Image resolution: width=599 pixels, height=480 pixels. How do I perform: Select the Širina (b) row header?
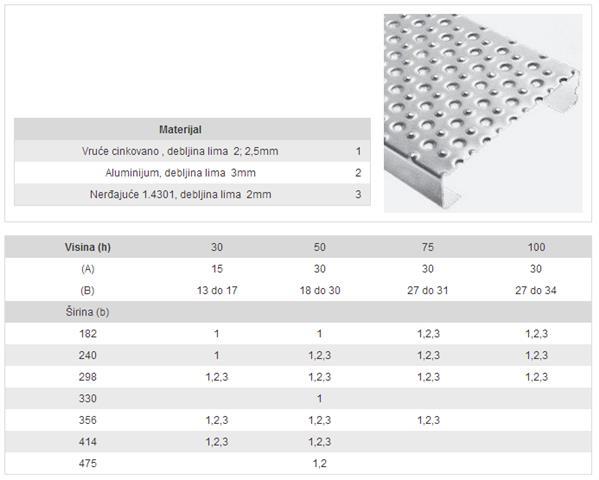click(87, 312)
